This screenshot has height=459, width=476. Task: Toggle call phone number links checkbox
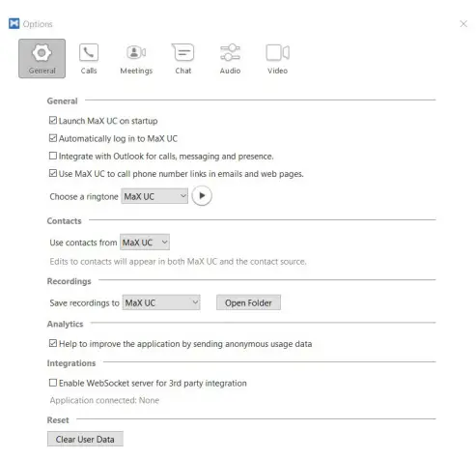coord(53,173)
